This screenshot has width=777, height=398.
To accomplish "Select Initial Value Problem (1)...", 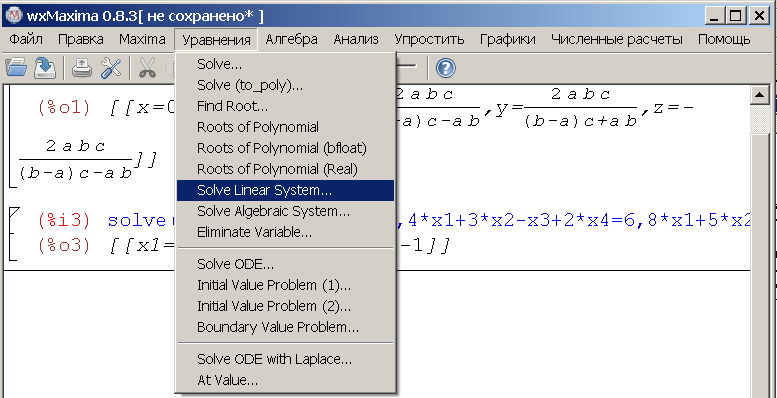I will click(285, 285).
